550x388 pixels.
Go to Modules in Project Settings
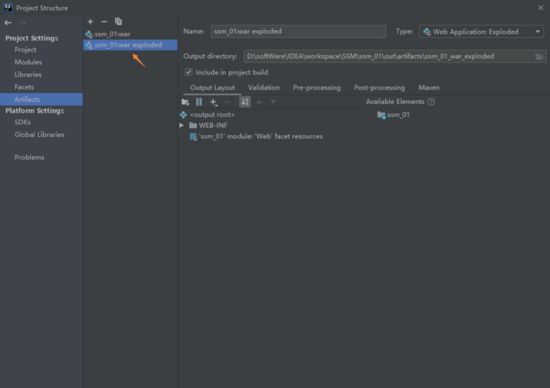(28, 62)
